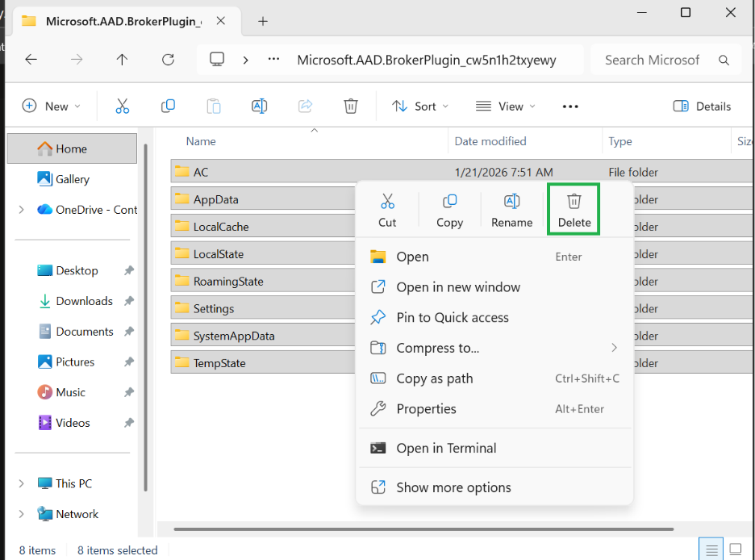Click the address bar path text
This screenshot has width=755, height=560.
(427, 61)
